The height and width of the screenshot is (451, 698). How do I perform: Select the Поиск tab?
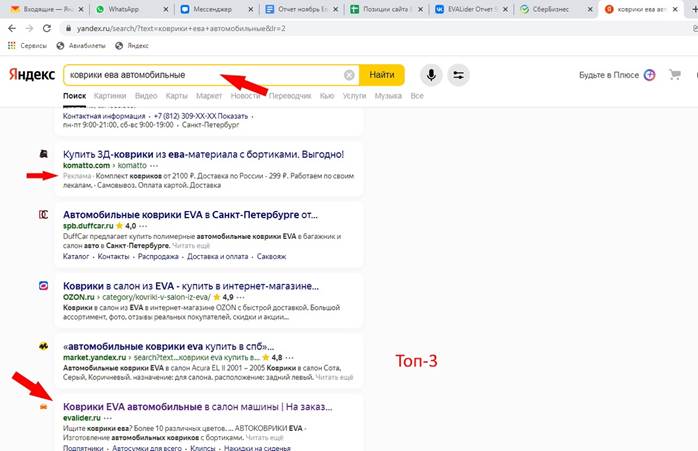coord(74,96)
